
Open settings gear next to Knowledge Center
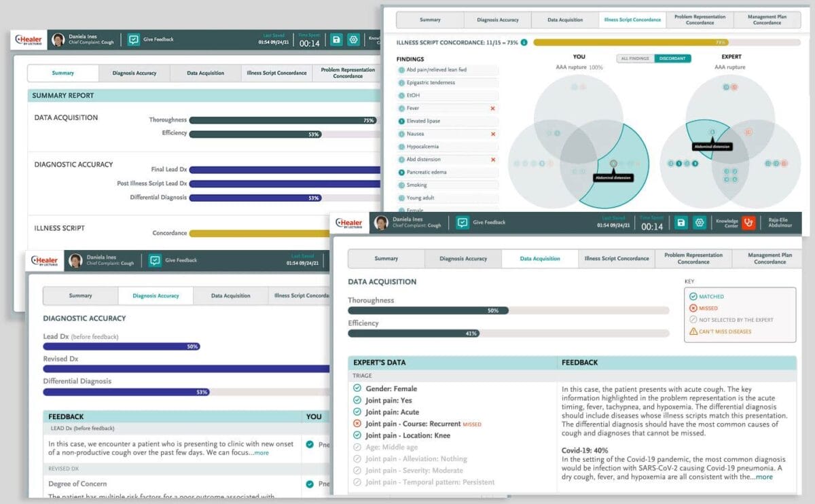(699, 223)
